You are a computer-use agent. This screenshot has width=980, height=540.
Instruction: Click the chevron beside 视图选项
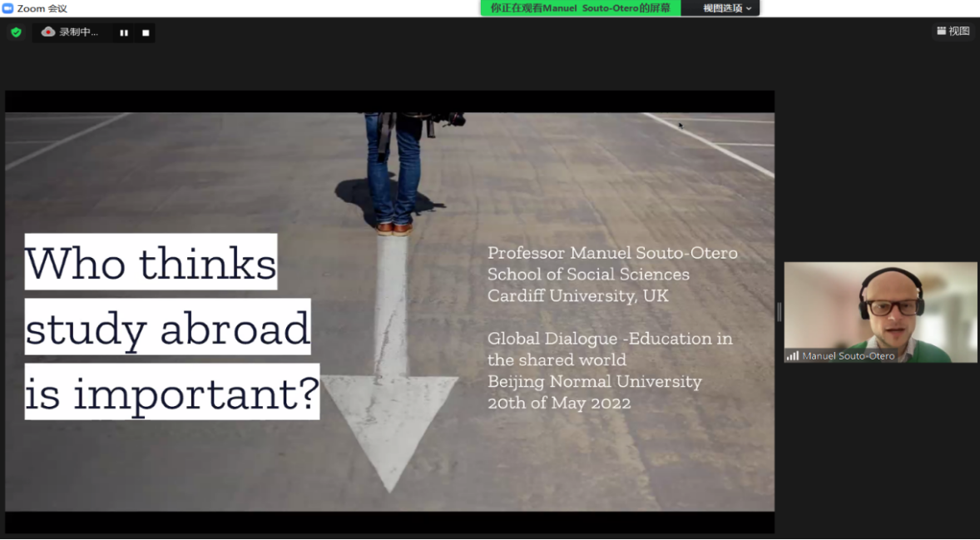(x=749, y=9)
